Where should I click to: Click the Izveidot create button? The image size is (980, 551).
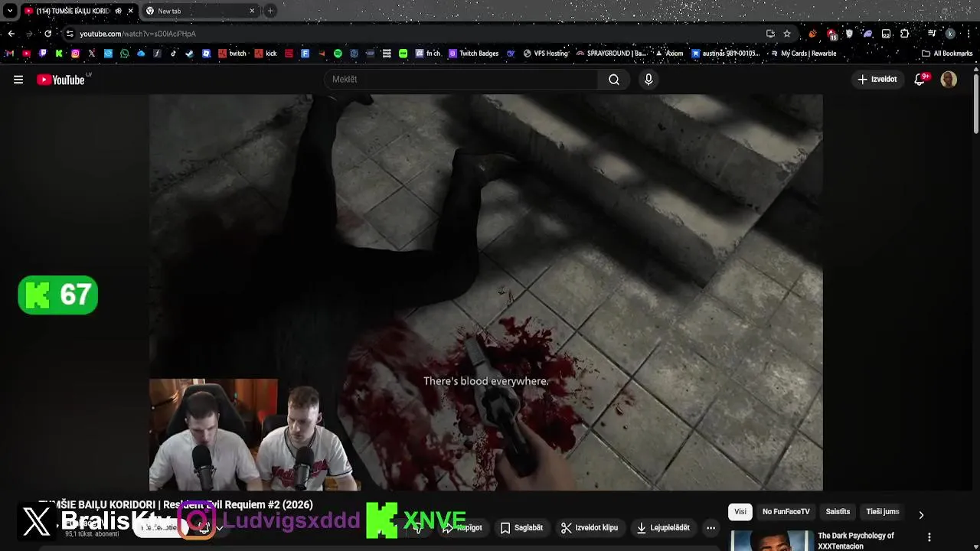[877, 80]
